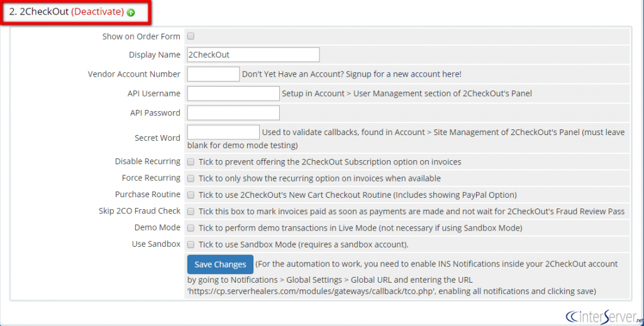Screen dimensions: 644x326
Task: Click the 'Disable Recurring' label text
Action: (x=147, y=161)
